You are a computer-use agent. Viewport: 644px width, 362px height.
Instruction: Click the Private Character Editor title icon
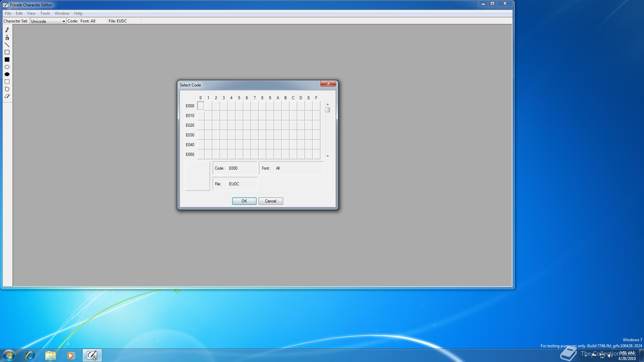pyautogui.click(x=5, y=5)
